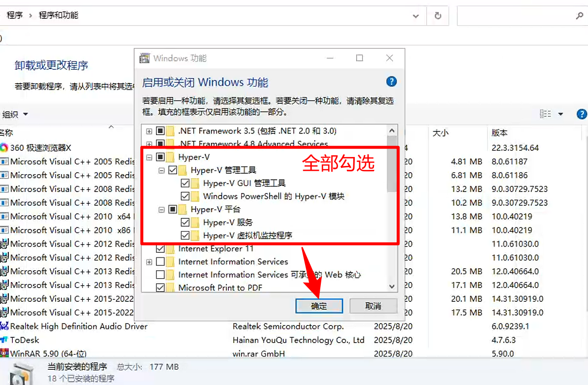Minimize the Windows 功能 dialog
This screenshot has width=588, height=385.
(x=330, y=58)
